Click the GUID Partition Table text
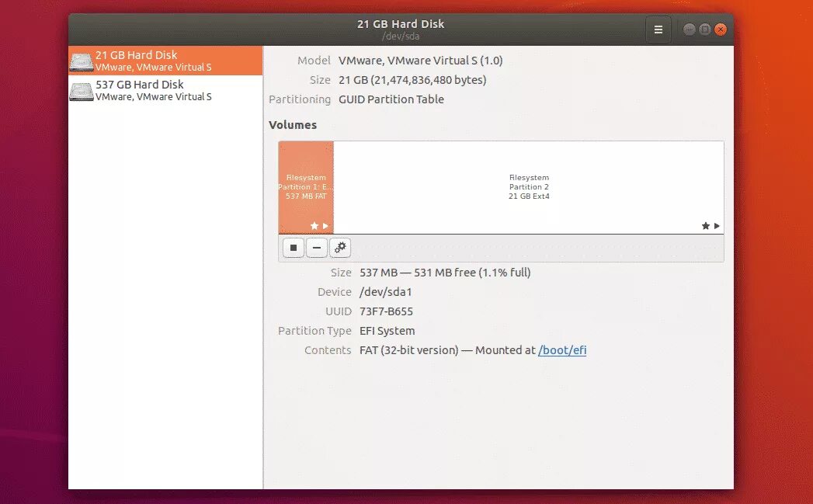 tap(391, 99)
